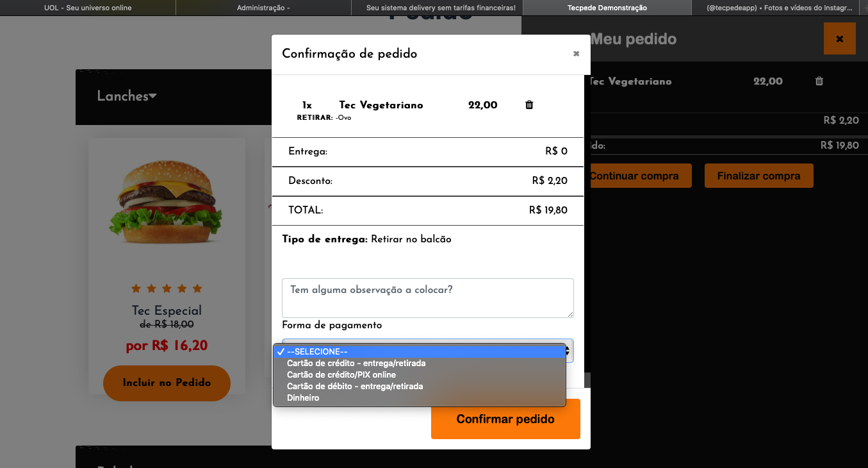Switch to UOL - Seu universo online tab
The width and height of the screenshot is (868, 468).
click(x=88, y=8)
